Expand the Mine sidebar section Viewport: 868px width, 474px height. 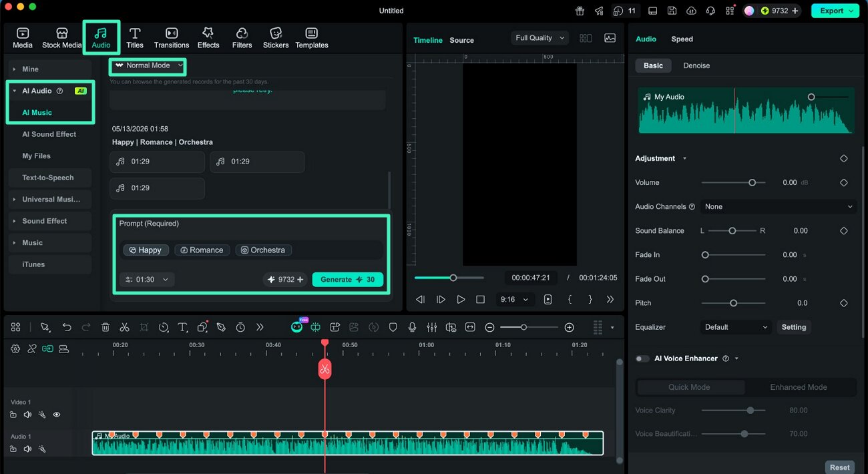(50, 69)
